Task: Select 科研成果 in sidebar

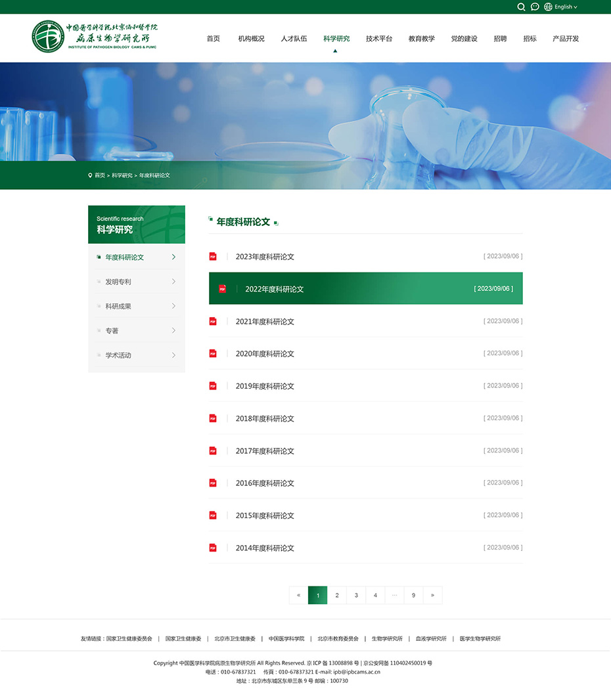Action: coord(118,306)
